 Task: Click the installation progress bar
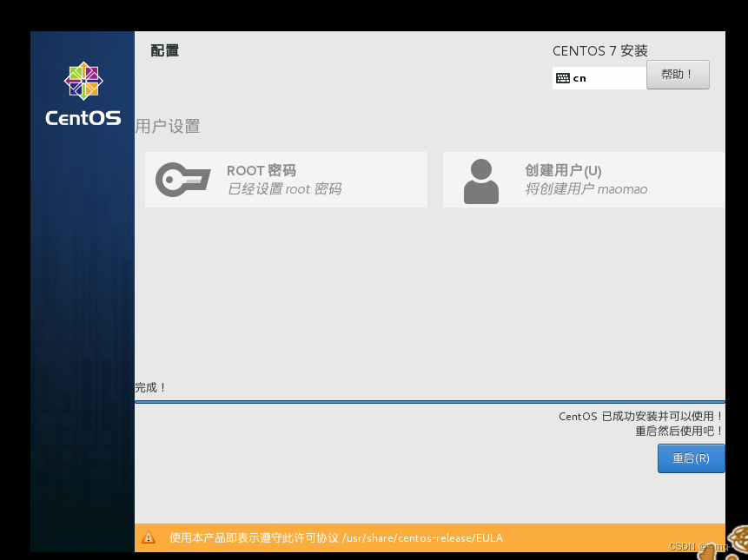point(430,402)
